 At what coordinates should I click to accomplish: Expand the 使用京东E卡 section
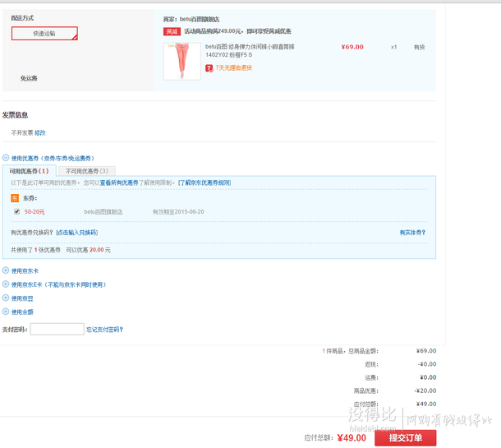point(6,284)
